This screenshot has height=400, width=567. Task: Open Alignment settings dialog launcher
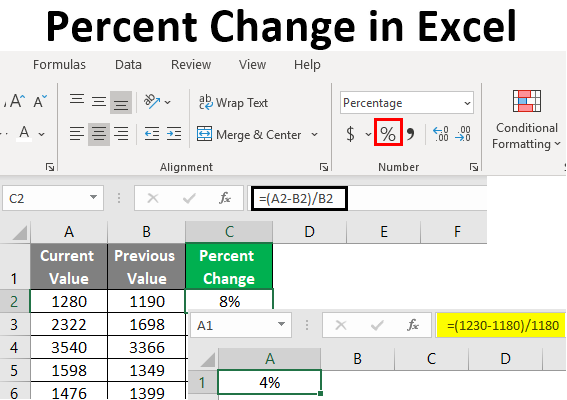click(x=324, y=167)
